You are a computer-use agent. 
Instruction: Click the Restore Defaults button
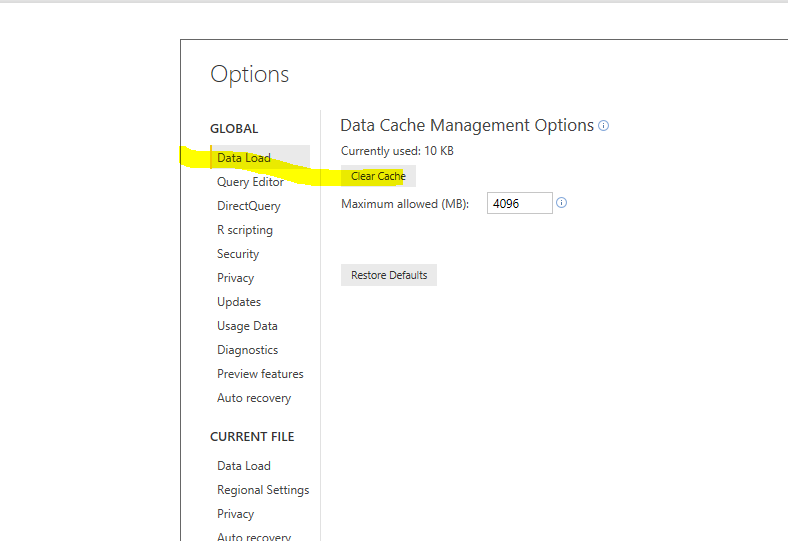[x=389, y=275]
